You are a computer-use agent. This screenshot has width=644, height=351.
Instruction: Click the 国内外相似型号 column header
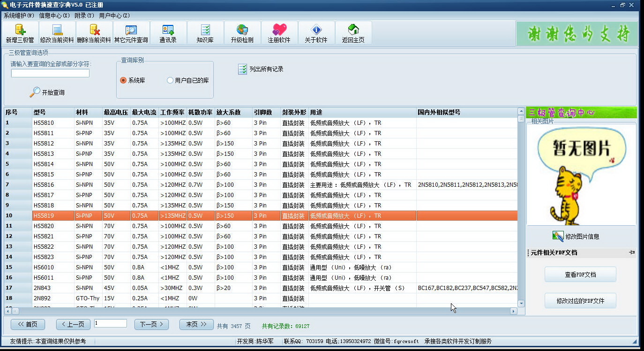(x=467, y=113)
